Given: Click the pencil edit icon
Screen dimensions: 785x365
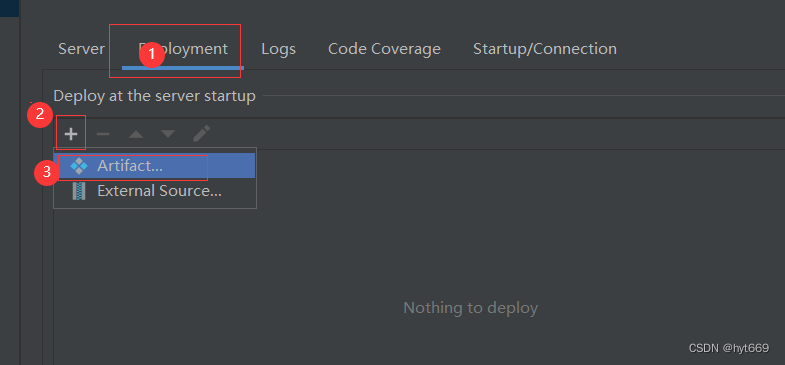Looking at the screenshot, I should 201,134.
